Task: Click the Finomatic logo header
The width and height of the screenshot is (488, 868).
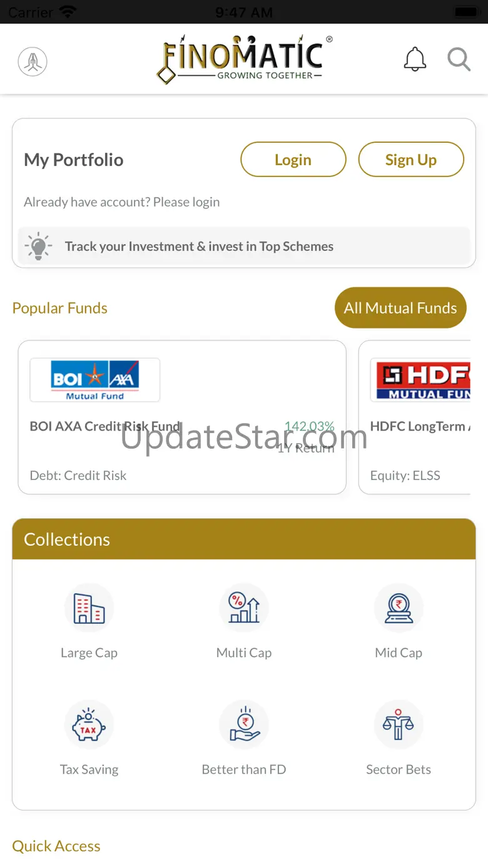Action: [x=244, y=59]
